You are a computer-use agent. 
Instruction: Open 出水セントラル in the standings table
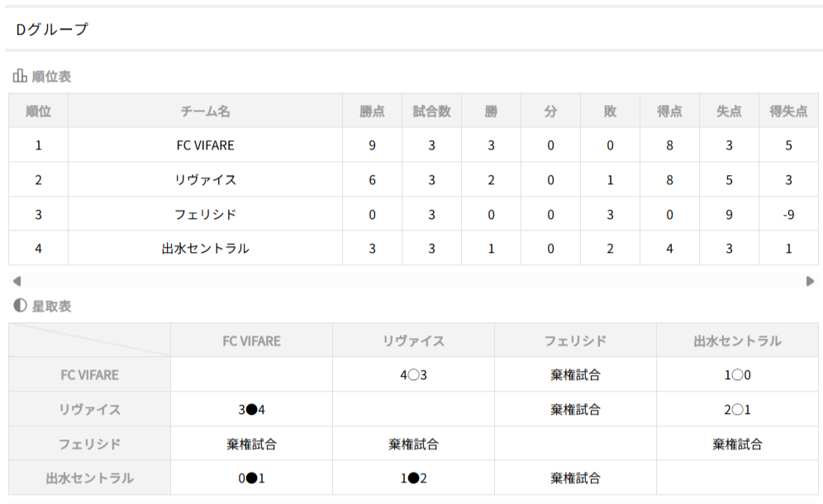pyautogui.click(x=205, y=249)
